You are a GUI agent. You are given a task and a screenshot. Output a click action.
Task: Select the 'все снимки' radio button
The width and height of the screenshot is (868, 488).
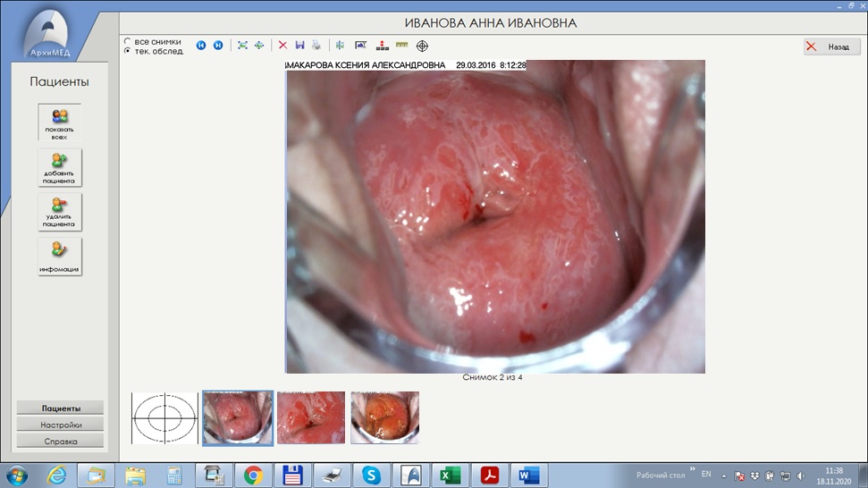point(128,41)
